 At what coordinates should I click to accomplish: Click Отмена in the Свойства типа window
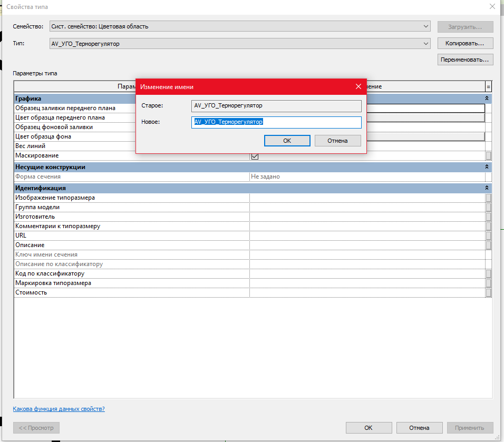coord(419,428)
